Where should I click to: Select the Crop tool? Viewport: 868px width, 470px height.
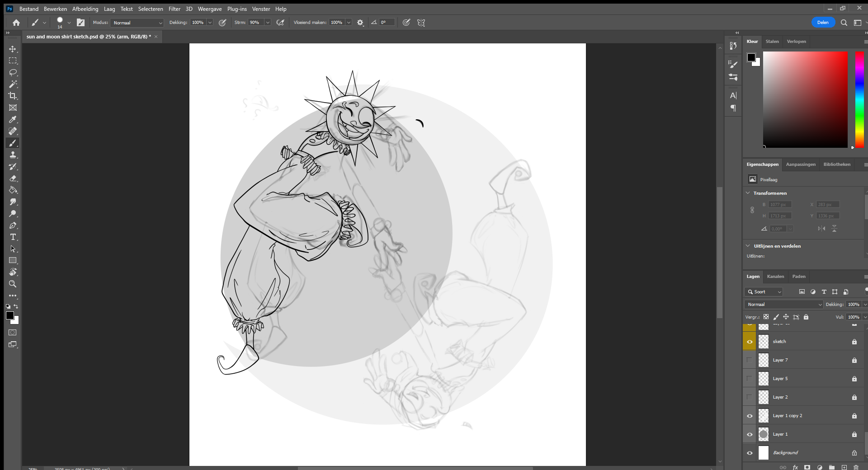tap(13, 96)
